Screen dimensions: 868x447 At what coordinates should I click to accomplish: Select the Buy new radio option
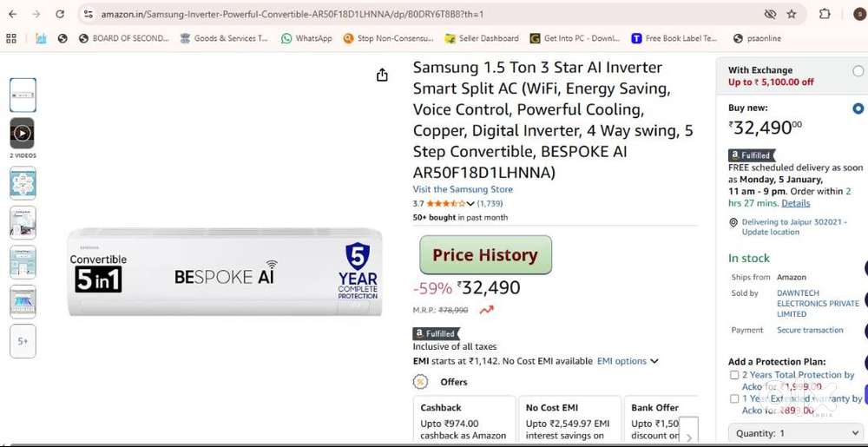pos(858,108)
